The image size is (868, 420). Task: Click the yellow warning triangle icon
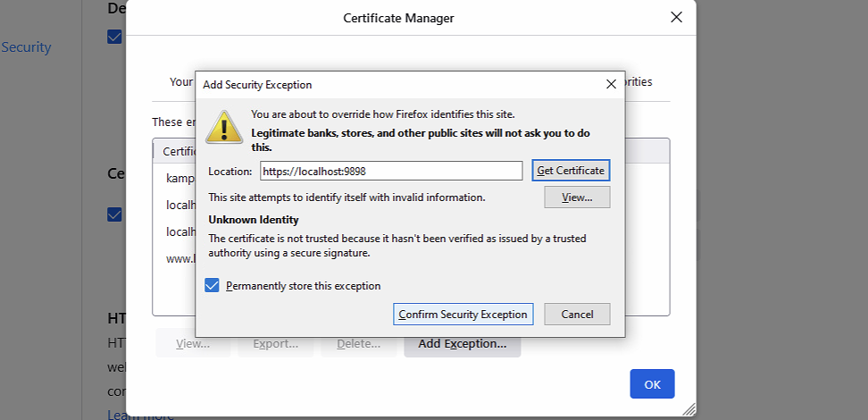point(223,126)
